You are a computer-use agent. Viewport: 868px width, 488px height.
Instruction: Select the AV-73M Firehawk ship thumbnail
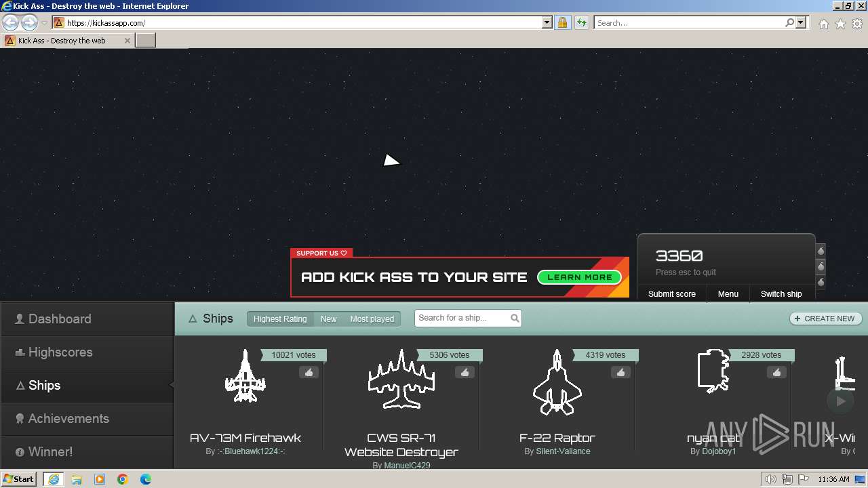point(245,375)
